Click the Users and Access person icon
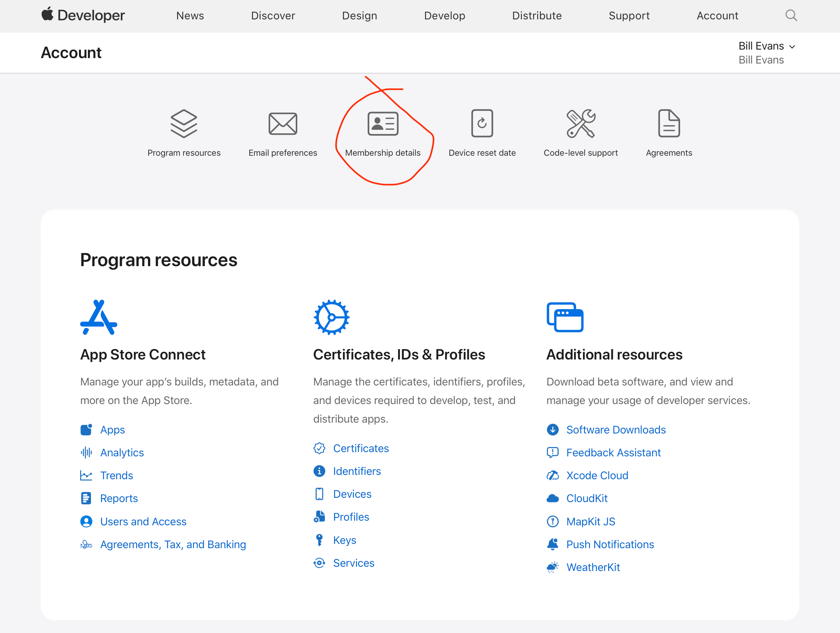 tap(86, 521)
